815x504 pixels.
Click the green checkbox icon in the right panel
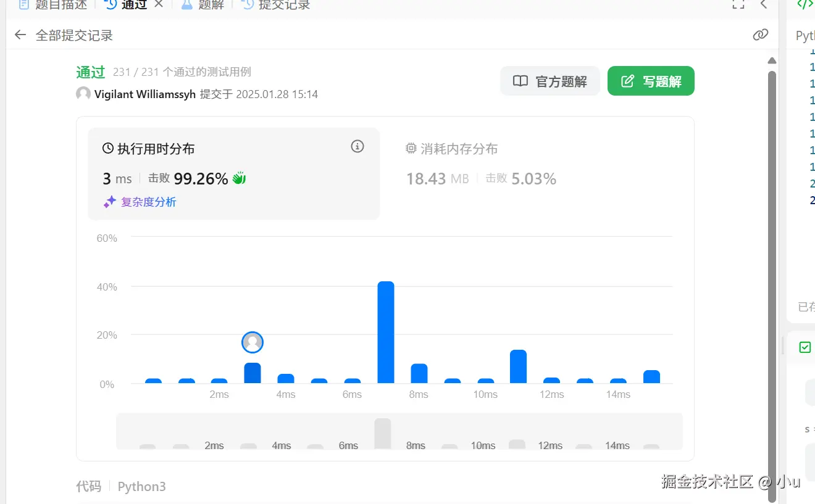point(805,347)
